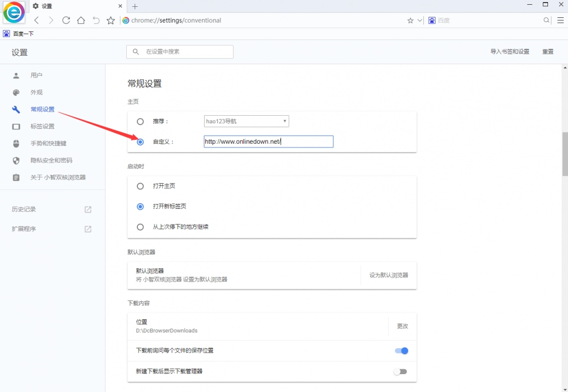The width and height of the screenshot is (568, 392).
Task: Disable 下载前询问每个文件的保存位置 toggle
Action: coord(401,350)
